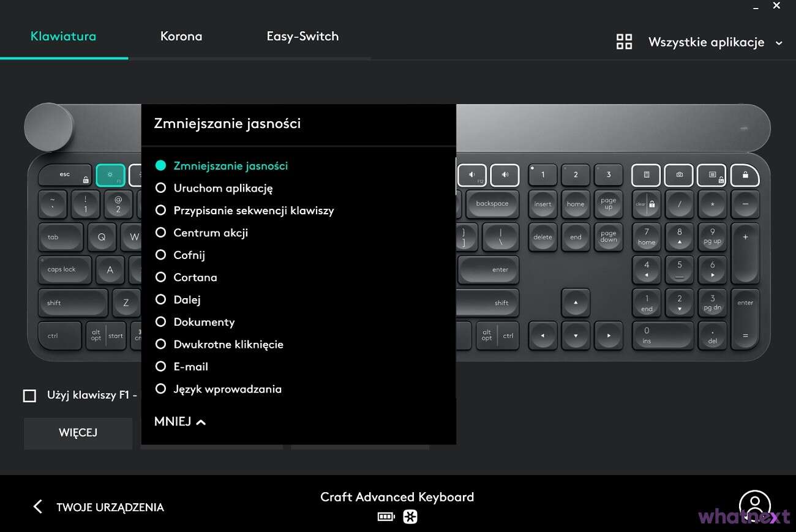Click the crown dial on the keyboard image
This screenshot has width=796, height=532.
[x=48, y=127]
